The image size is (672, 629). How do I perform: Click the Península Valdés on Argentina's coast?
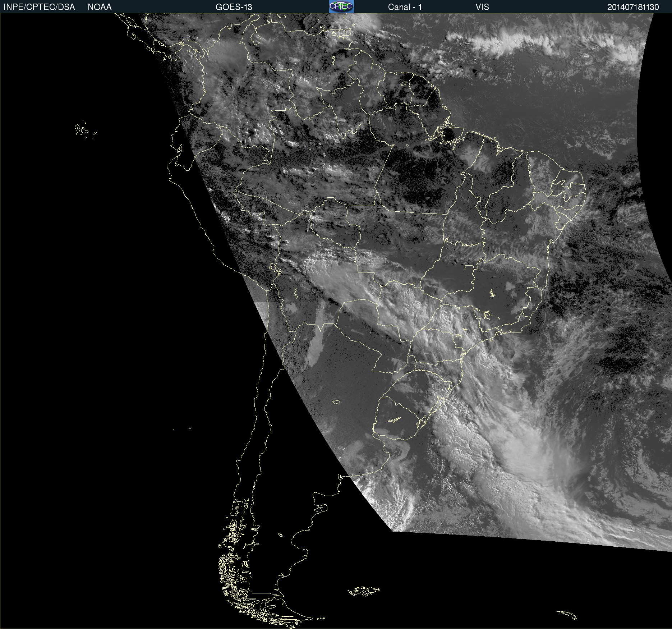coord(323,508)
